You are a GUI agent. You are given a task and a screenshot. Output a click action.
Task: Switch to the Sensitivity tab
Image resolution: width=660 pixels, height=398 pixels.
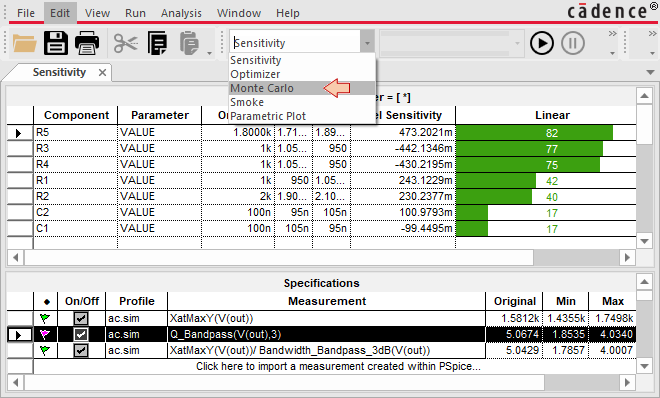click(59, 72)
